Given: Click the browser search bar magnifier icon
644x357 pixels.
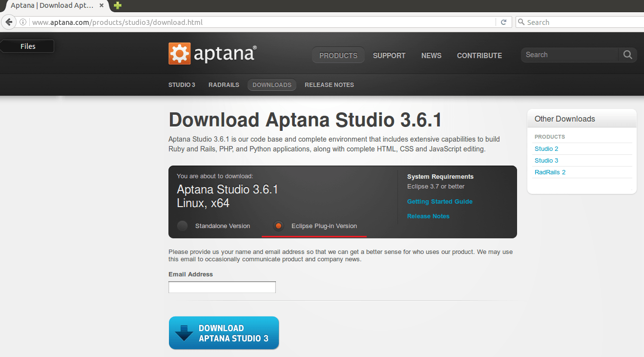Looking at the screenshot, I should point(521,22).
